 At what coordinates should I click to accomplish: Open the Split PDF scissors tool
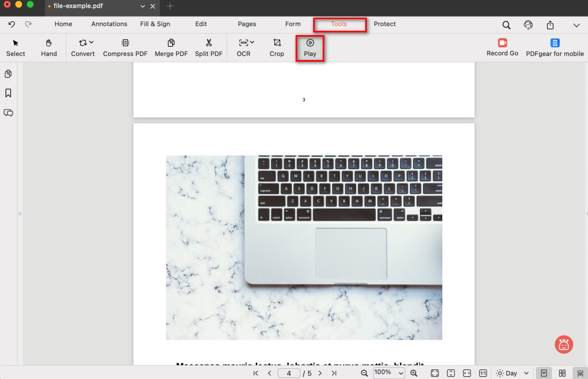208,43
